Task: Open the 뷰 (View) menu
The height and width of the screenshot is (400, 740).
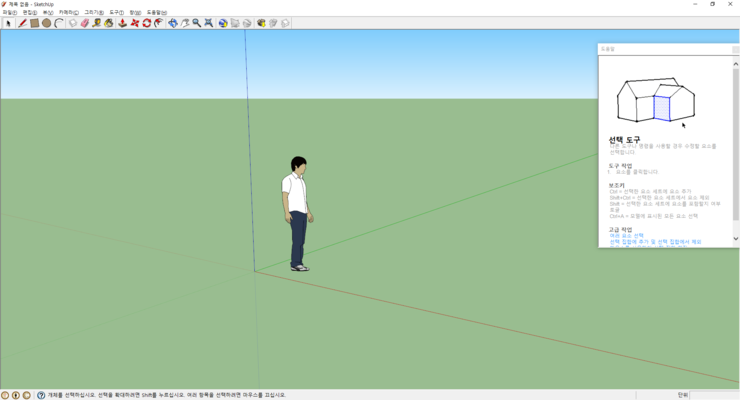Action: coord(48,12)
